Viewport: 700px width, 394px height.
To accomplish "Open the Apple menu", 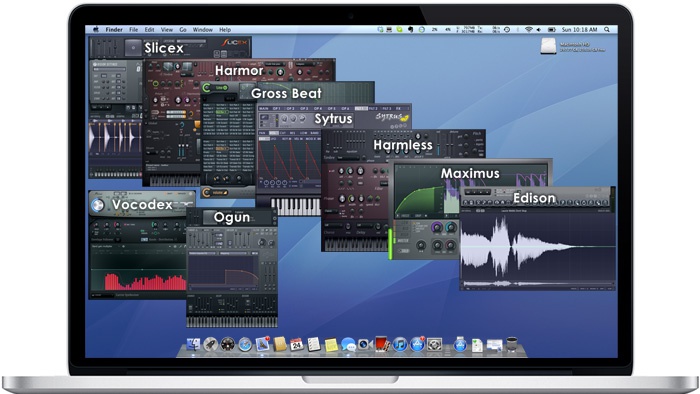I will point(96,29).
